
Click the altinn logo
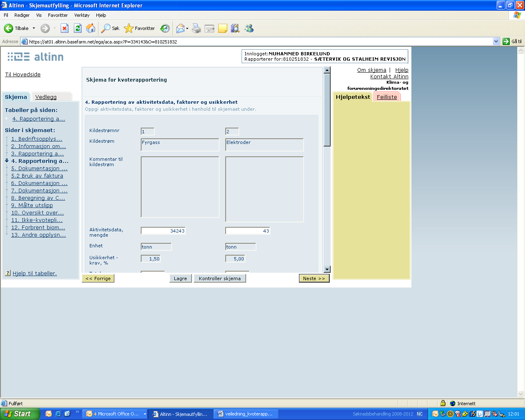[36, 57]
